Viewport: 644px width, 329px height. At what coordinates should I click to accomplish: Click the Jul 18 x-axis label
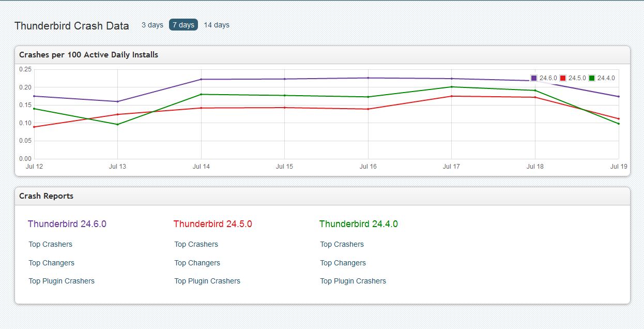tap(535, 167)
